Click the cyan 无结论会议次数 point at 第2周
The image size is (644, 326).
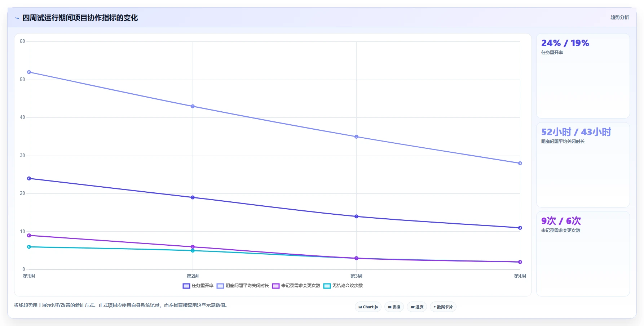pos(193,251)
